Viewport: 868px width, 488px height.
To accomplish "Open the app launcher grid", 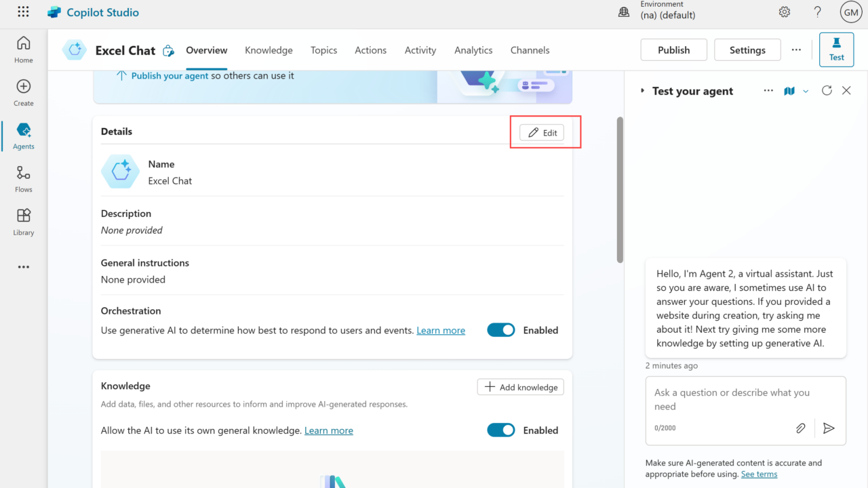I will [23, 12].
